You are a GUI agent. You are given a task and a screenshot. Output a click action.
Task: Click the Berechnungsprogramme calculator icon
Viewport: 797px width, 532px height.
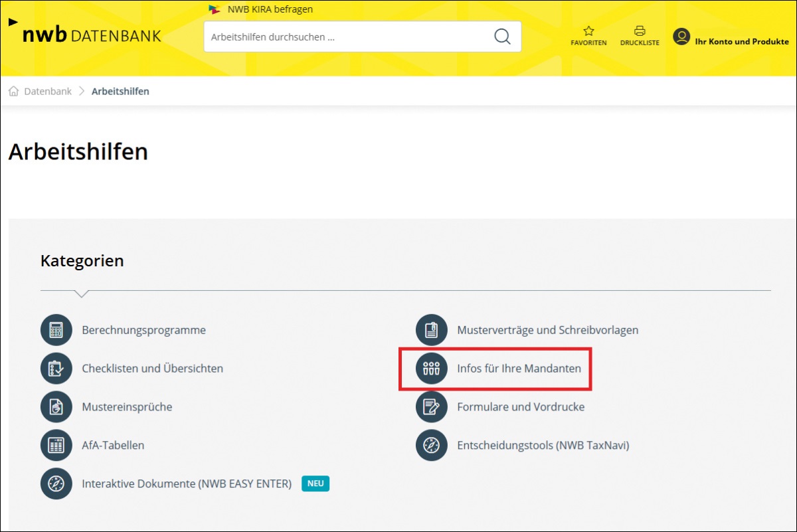[56, 330]
